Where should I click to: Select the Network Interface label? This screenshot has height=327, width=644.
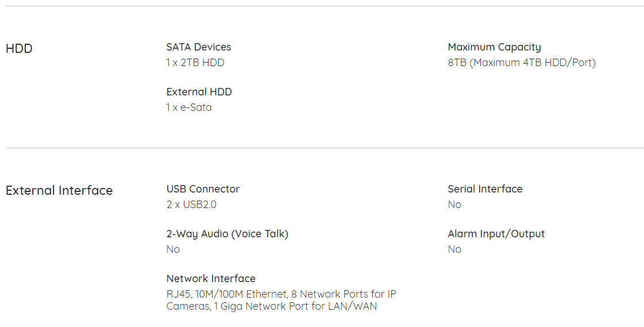(x=211, y=279)
